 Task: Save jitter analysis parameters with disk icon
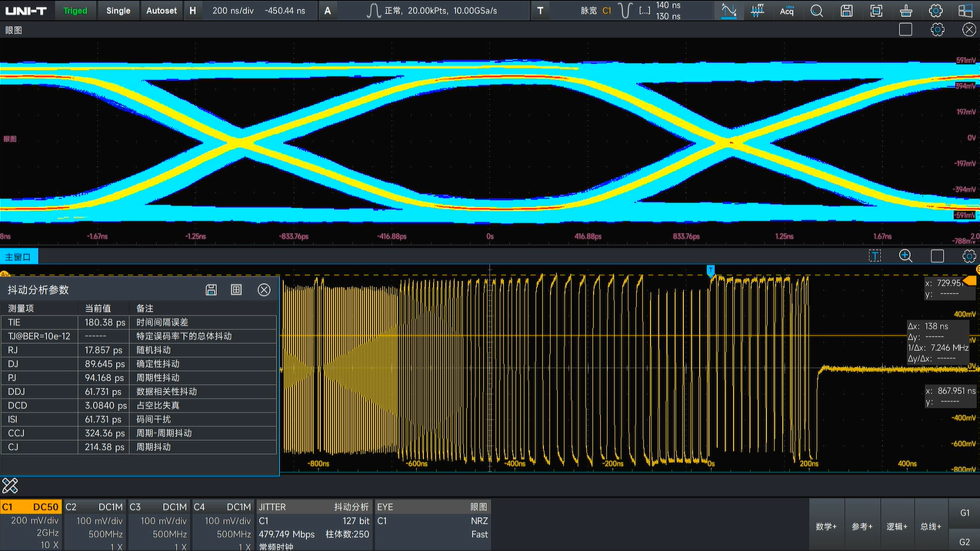(x=212, y=289)
